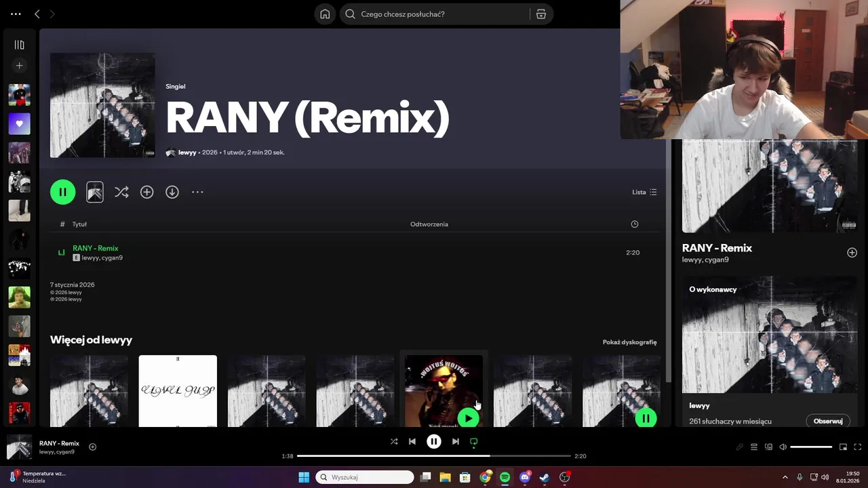Create a new playlist with plus icon
The height and width of the screenshot is (488, 868).
19,66
